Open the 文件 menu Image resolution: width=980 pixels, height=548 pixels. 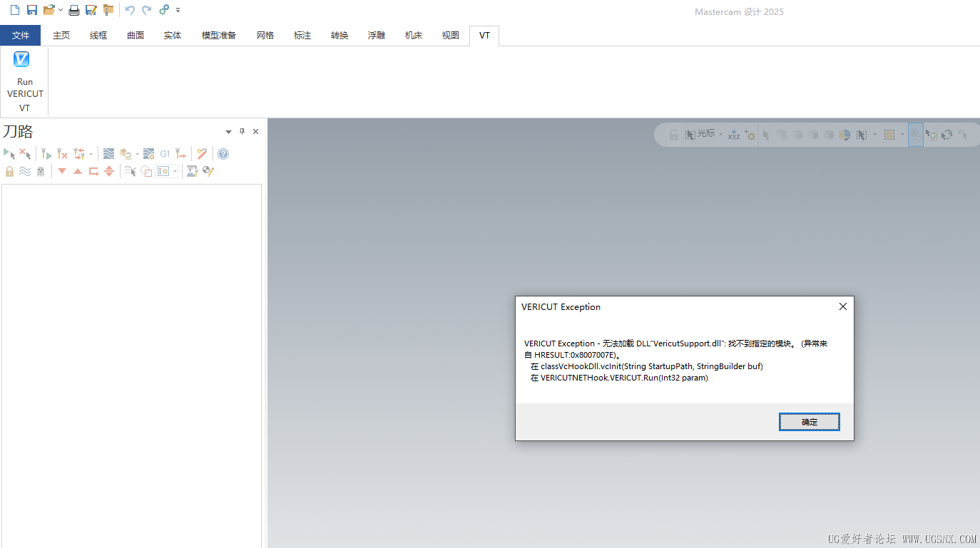point(21,35)
